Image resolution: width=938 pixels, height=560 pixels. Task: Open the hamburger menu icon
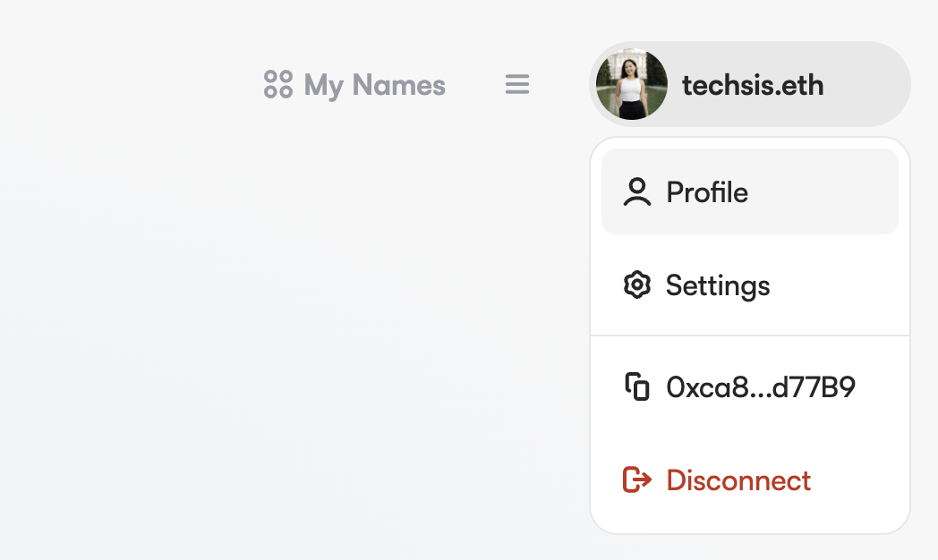(x=516, y=84)
